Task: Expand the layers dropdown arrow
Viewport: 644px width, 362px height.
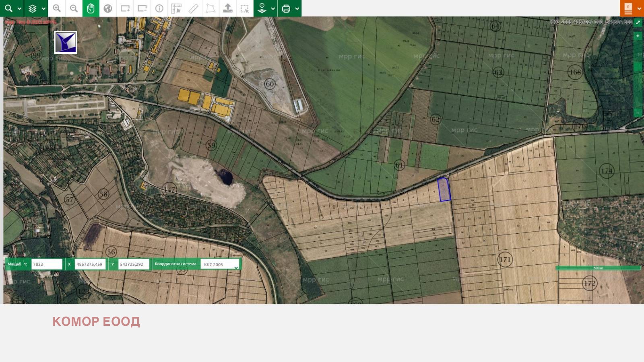Action: [43, 8]
